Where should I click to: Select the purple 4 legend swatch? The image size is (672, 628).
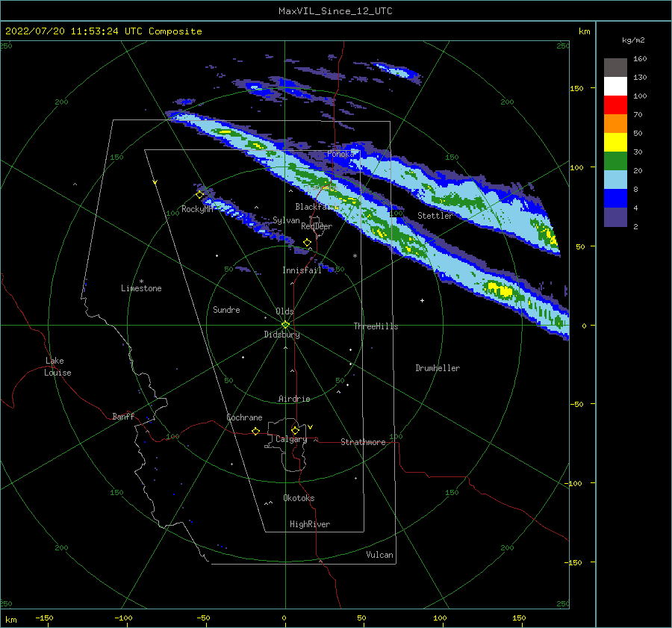[615, 217]
